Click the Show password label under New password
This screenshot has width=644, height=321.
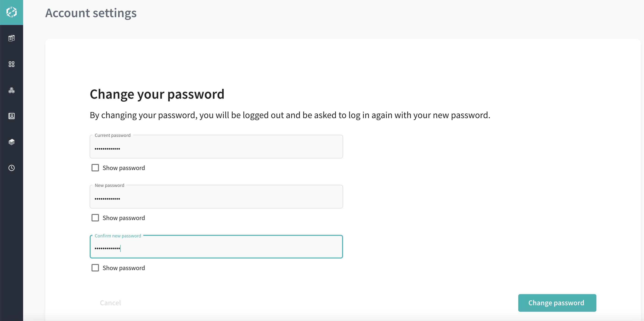124,217
